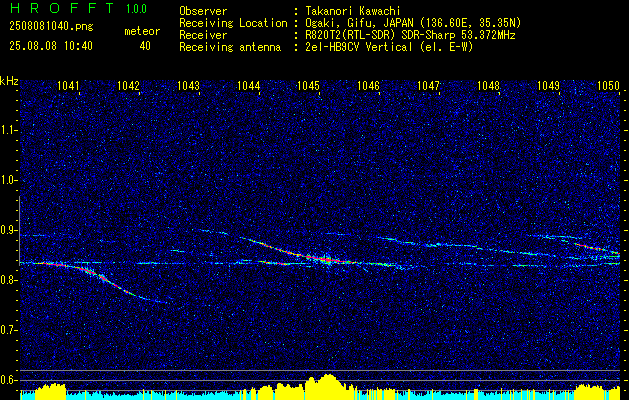Click the antenna text 2el-HB9CV Vertical
Screen dimensions: 629x400
click(x=390, y=47)
